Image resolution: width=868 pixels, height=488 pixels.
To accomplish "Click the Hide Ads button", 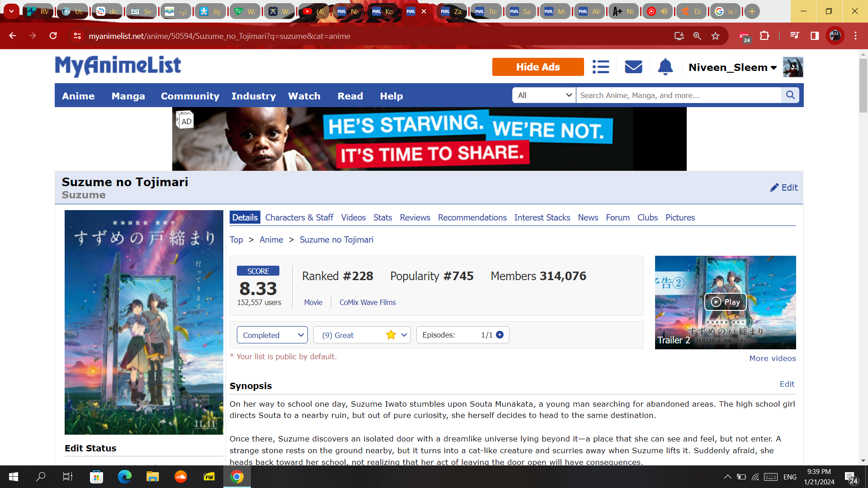I will pos(538,67).
